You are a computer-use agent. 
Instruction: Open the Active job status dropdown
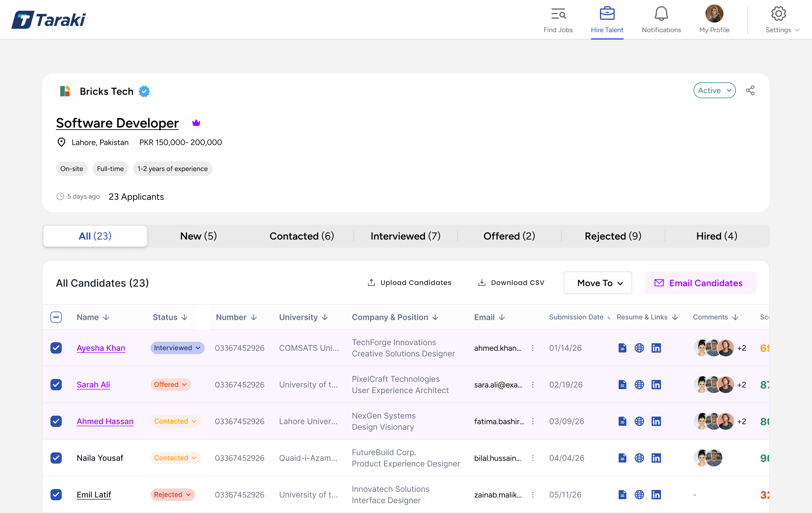(714, 90)
